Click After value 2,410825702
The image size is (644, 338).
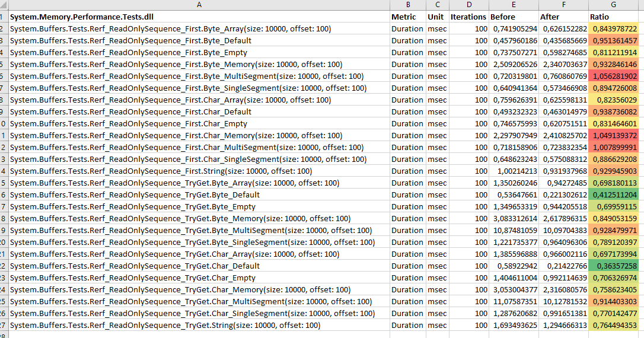[563, 136]
